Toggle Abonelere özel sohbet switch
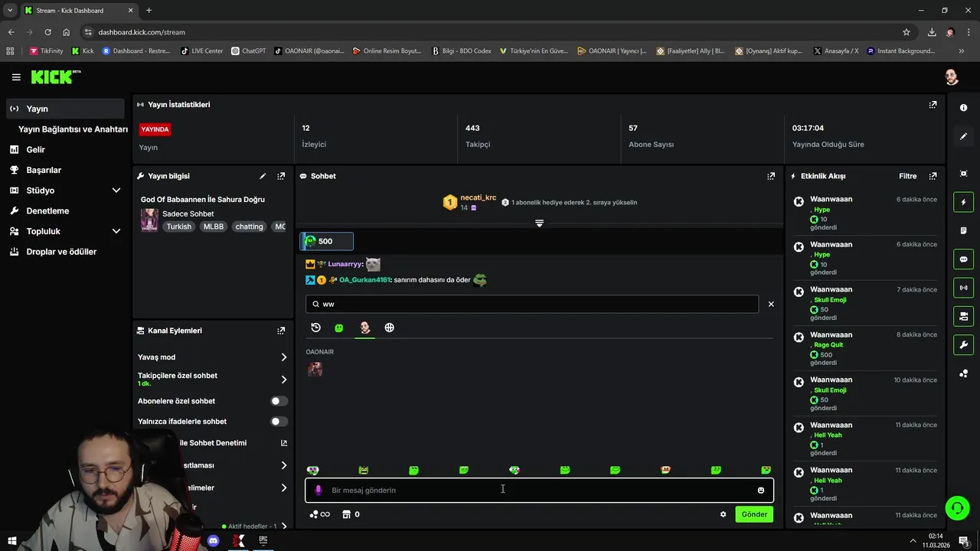 click(279, 401)
